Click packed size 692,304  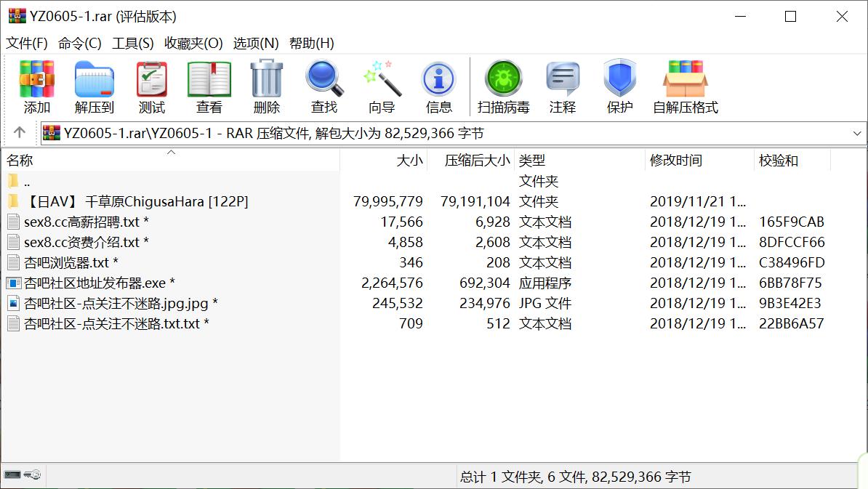[484, 283]
